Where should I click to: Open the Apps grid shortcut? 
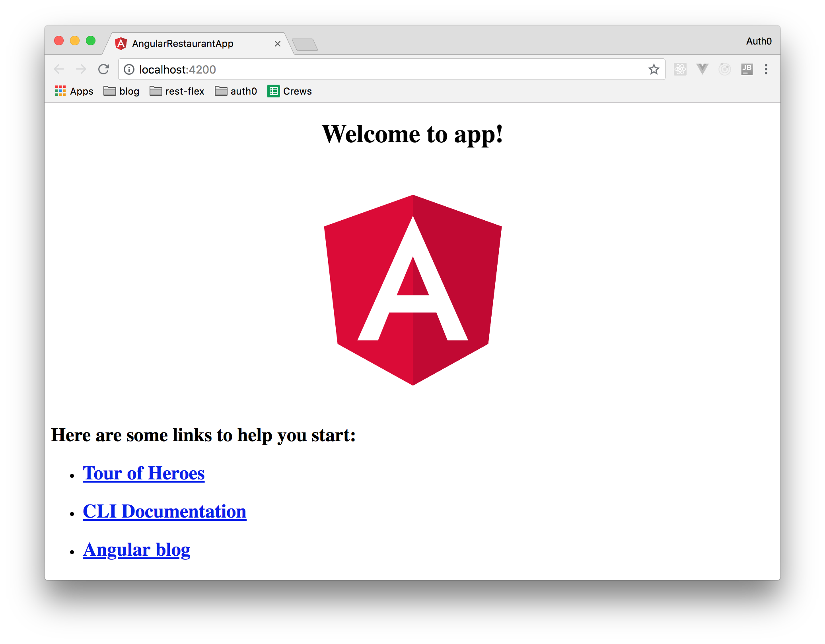point(74,91)
